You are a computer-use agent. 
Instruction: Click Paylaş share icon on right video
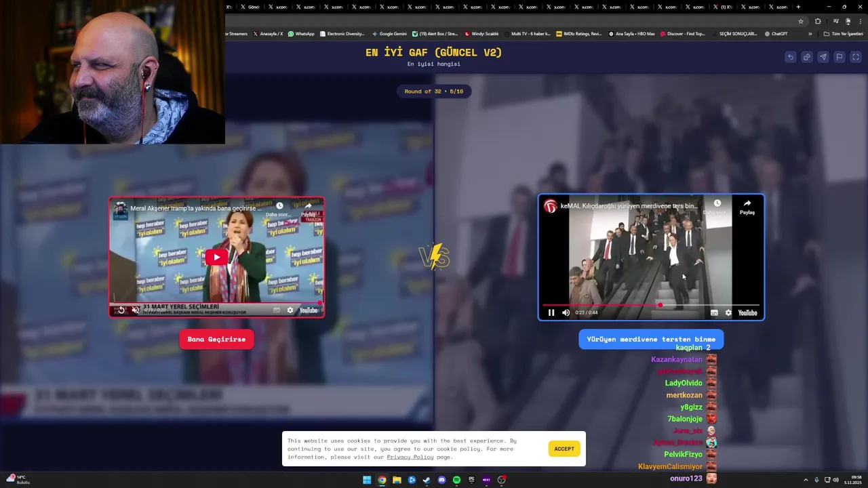point(747,207)
